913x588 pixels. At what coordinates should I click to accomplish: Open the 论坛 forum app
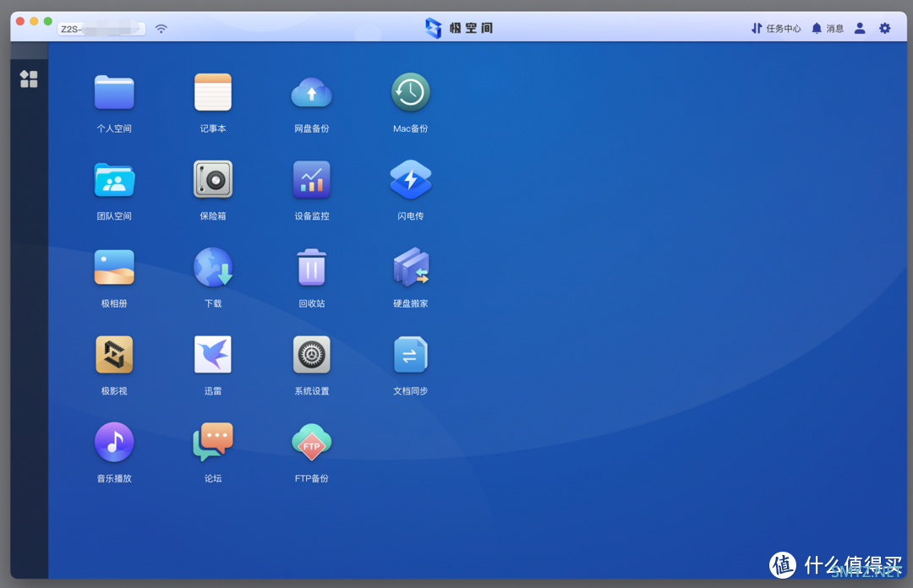[x=213, y=442]
